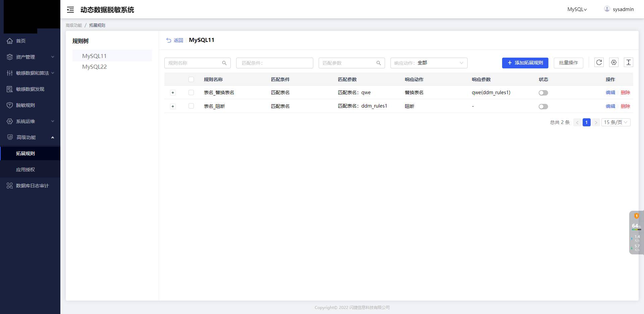Click the 返回 link text
The height and width of the screenshot is (314, 644).
(x=178, y=40)
